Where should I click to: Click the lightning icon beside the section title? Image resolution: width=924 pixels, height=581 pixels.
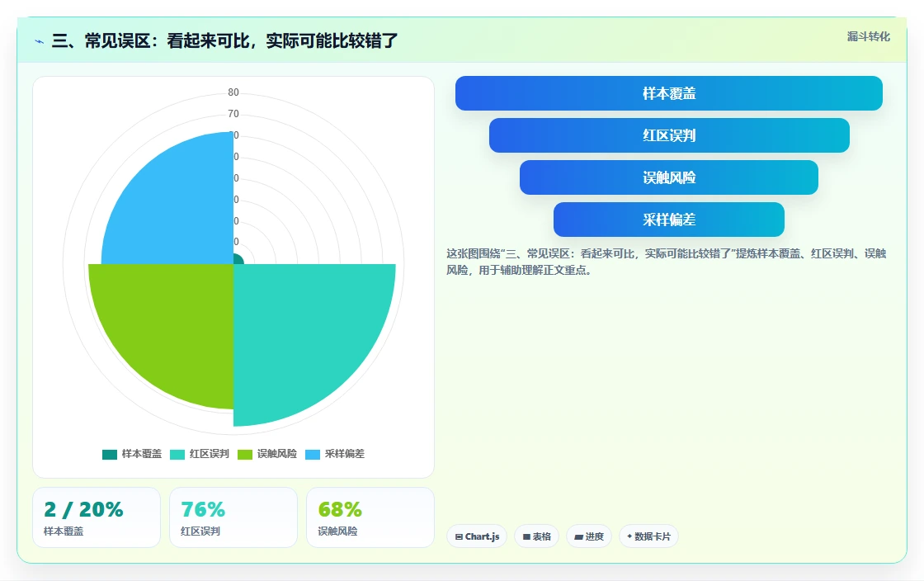point(40,41)
